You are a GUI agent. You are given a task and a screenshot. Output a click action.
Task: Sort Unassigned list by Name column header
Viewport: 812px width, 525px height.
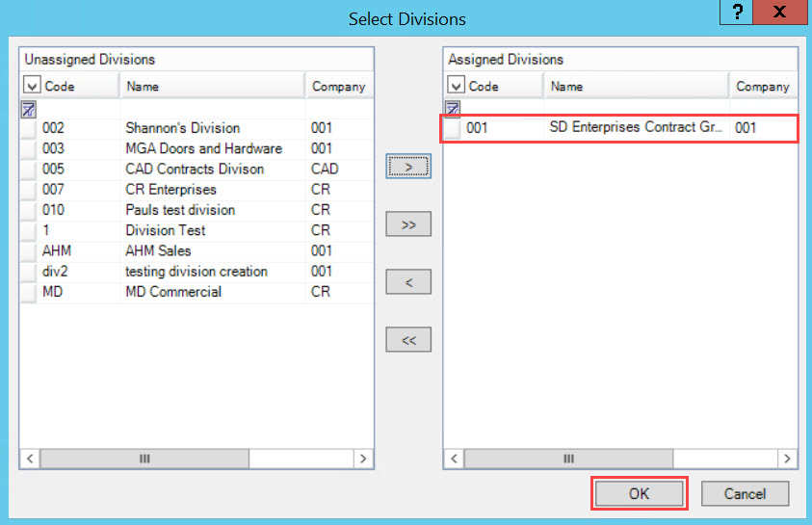[x=212, y=86]
